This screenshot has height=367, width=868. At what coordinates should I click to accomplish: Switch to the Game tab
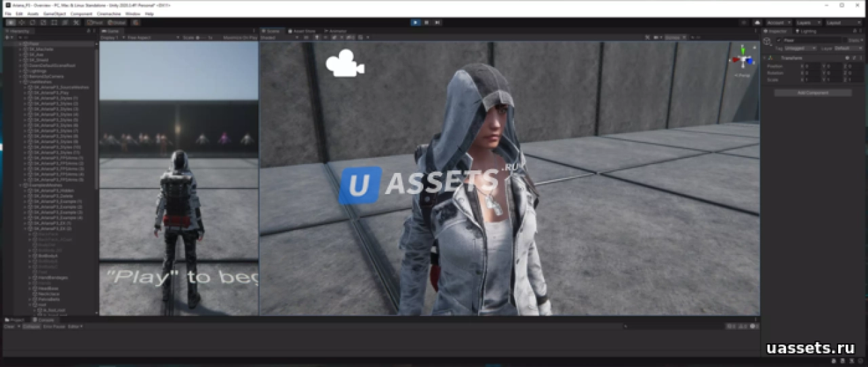coord(111,31)
